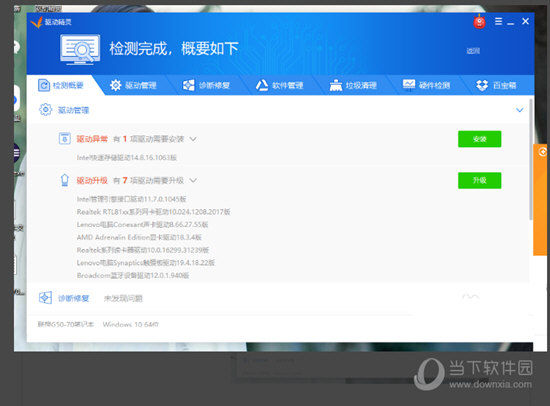The height and width of the screenshot is (406, 550).
Task: Open the 软件管理 tab
Action: [x=279, y=85]
